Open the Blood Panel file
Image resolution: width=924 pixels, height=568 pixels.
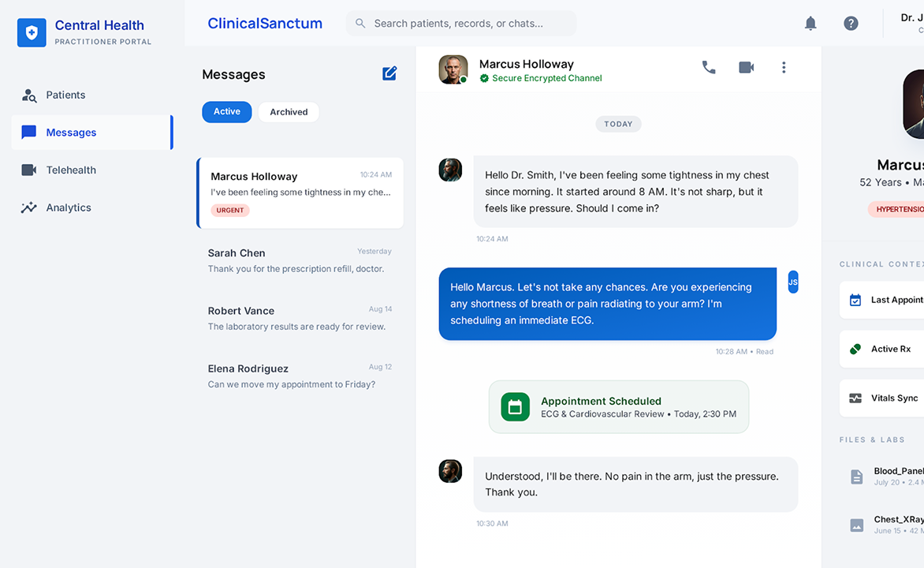(897, 476)
